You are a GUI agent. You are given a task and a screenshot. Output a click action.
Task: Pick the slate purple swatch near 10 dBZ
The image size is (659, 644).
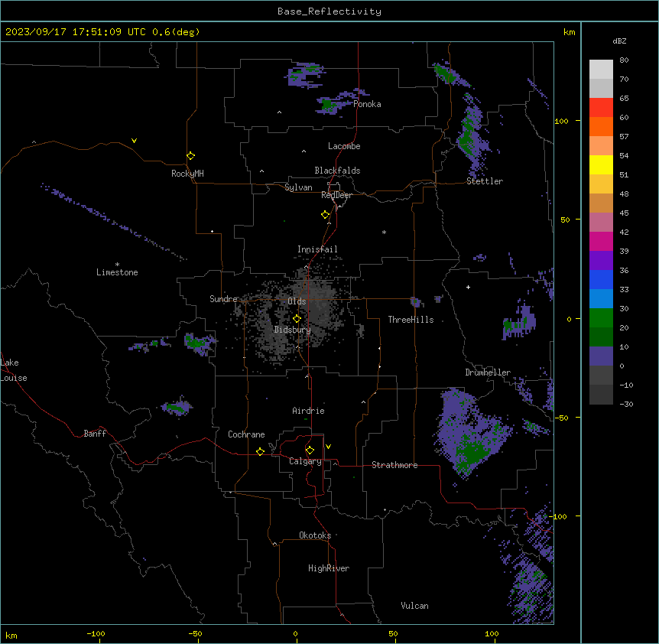601,356
